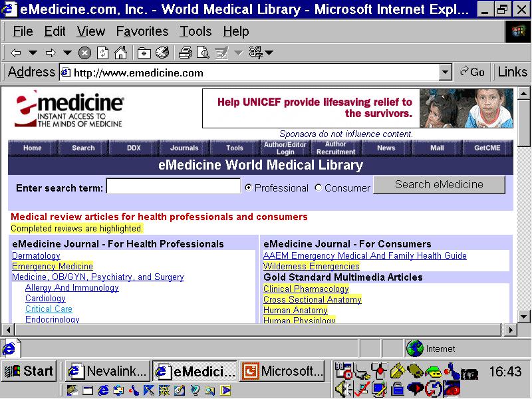This screenshot has width=532, height=399.
Task: Click the DDX navigation tab
Action: 134,148
